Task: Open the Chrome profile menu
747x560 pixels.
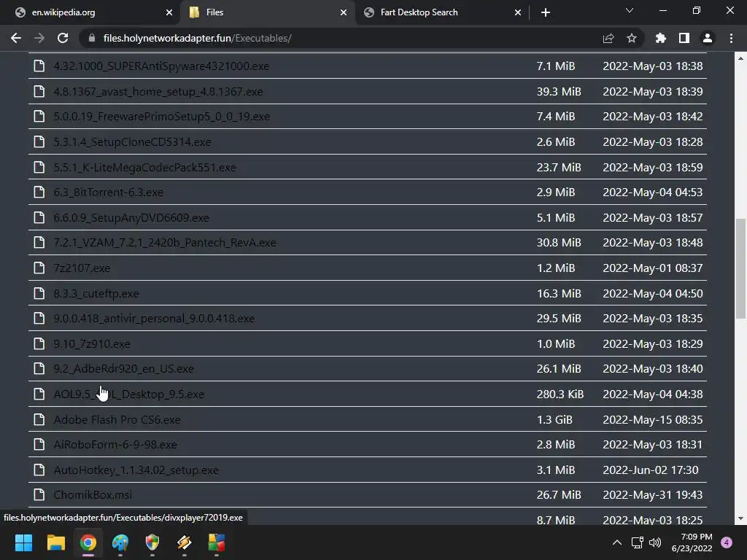Action: tap(708, 38)
